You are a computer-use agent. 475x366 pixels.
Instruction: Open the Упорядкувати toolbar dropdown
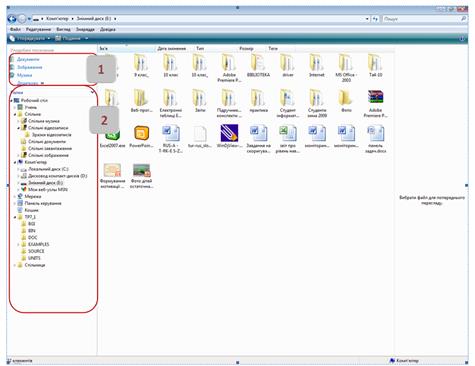[30, 39]
